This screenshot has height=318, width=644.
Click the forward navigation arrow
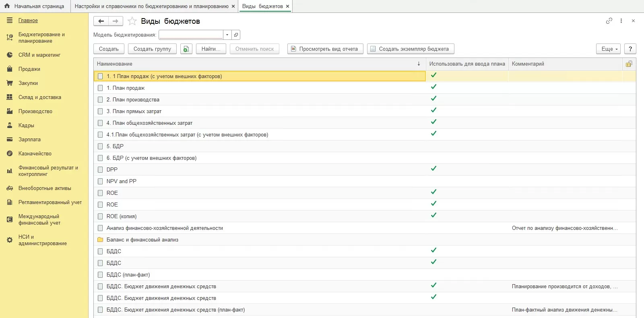[116, 21]
